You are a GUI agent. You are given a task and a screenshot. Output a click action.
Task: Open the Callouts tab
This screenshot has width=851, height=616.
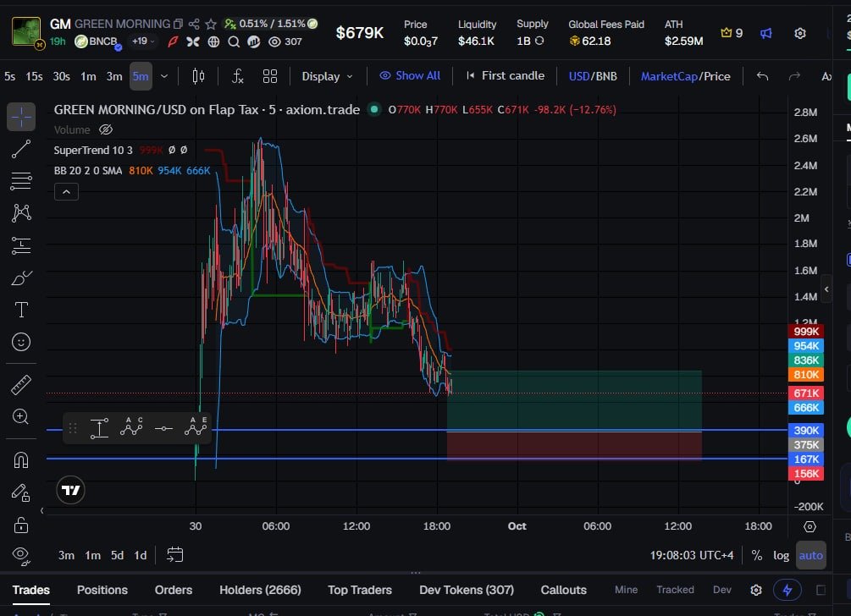[x=563, y=590]
